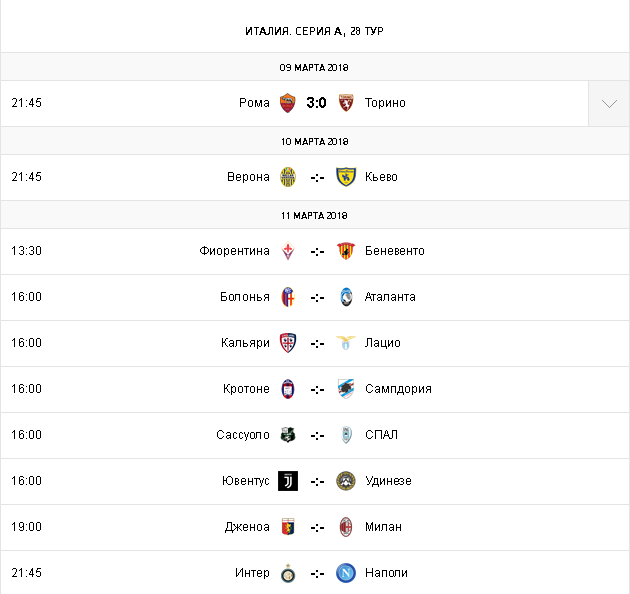Select the 09 МАРТА 2018 date header
630x594 pixels.
pyautogui.click(x=314, y=67)
